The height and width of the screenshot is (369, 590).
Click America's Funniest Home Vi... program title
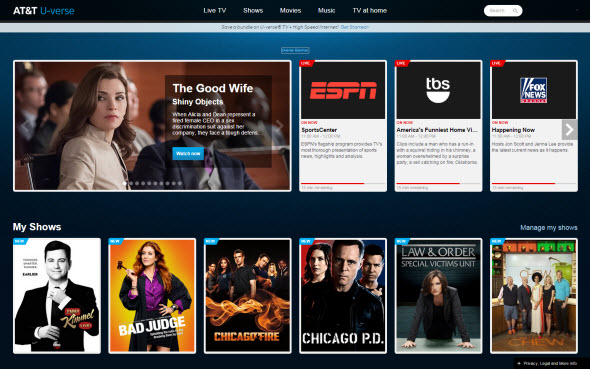click(x=437, y=130)
